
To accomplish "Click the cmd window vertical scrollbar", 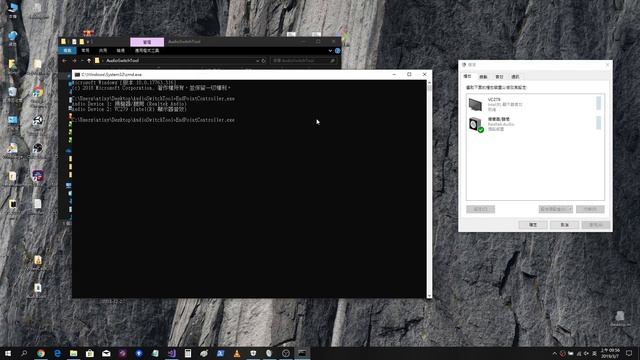I will [x=429, y=189].
